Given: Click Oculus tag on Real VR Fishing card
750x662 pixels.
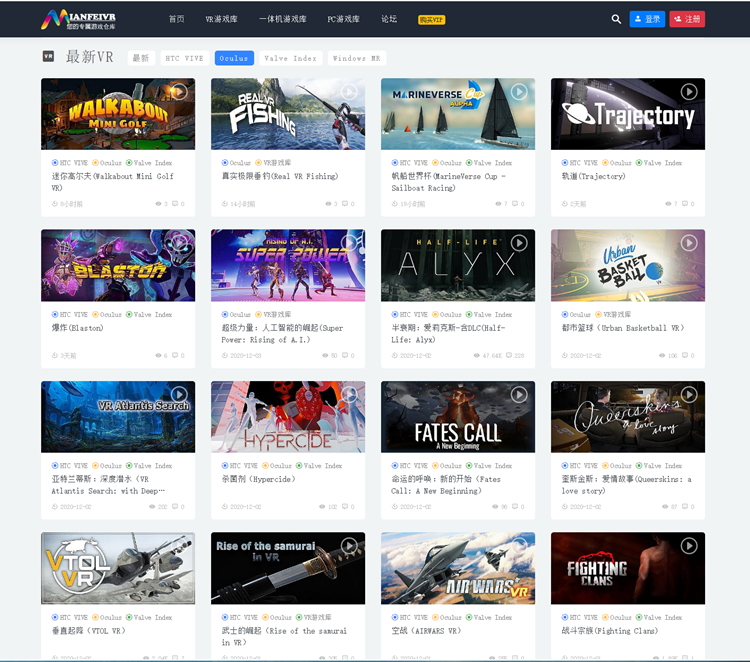Looking at the screenshot, I should click(236, 163).
